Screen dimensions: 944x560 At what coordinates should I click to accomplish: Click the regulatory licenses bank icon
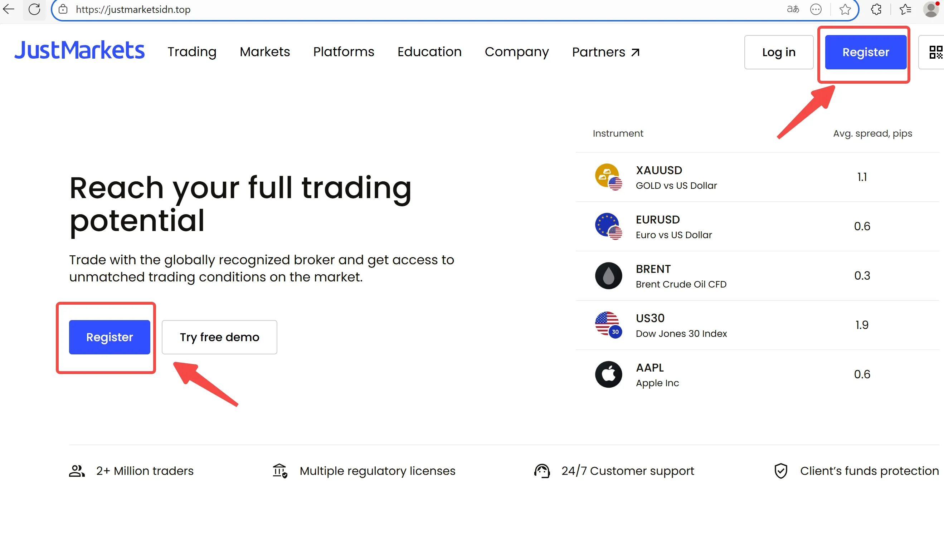[280, 471]
